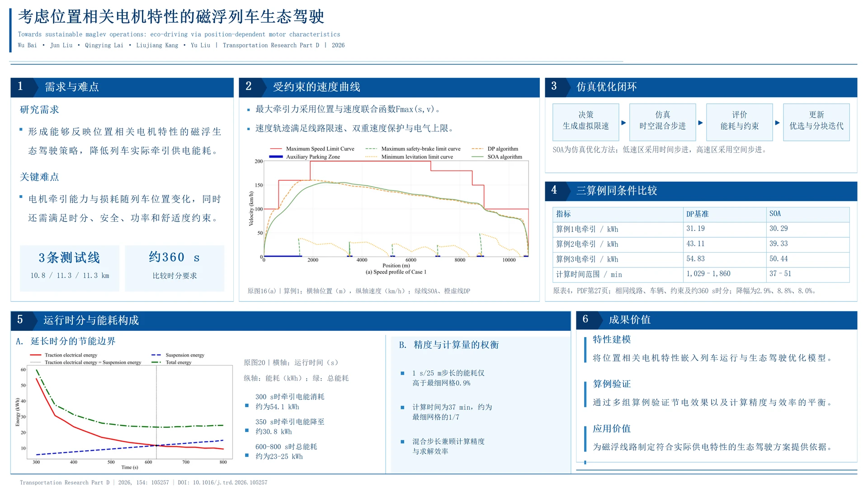
Task: Click subheading A. 延长时分的节能边界
Action: coord(66,341)
